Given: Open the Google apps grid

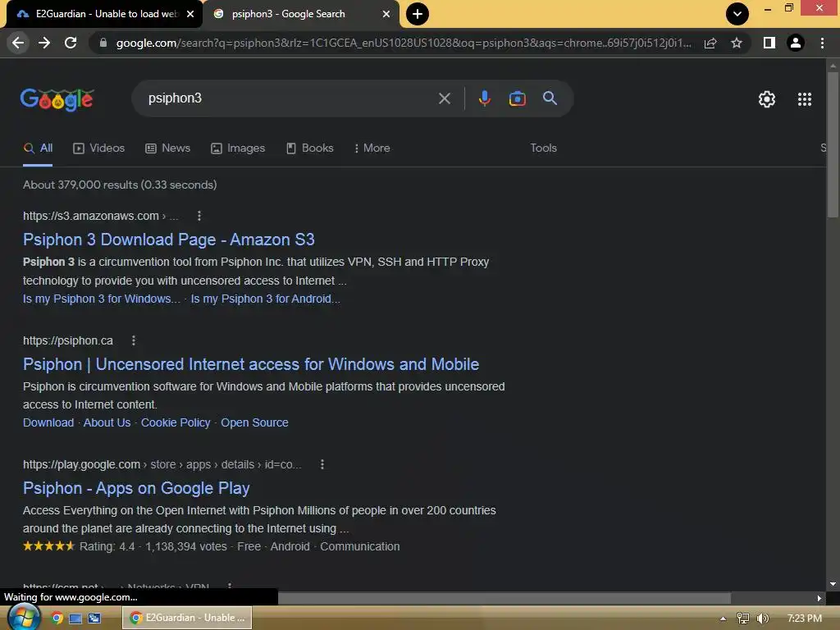Looking at the screenshot, I should 804,99.
